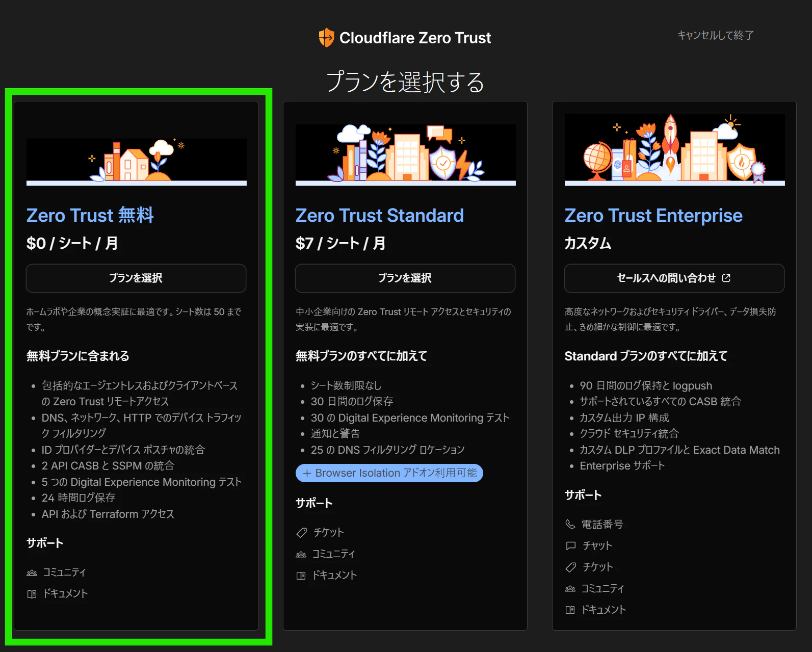Click コミュニティ label in the 無料 plan support
812x652 pixels.
pos(64,572)
